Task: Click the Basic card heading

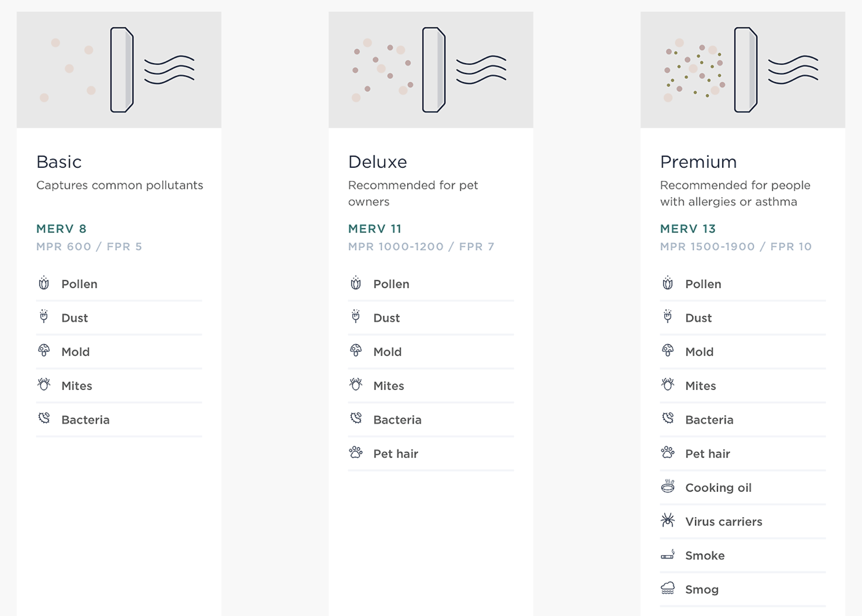Action: (59, 162)
